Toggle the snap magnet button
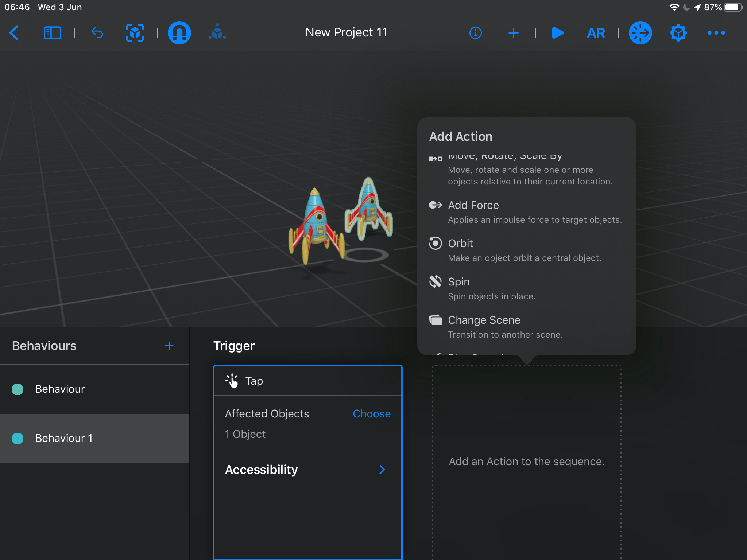Image resolution: width=747 pixels, height=560 pixels. tap(179, 33)
